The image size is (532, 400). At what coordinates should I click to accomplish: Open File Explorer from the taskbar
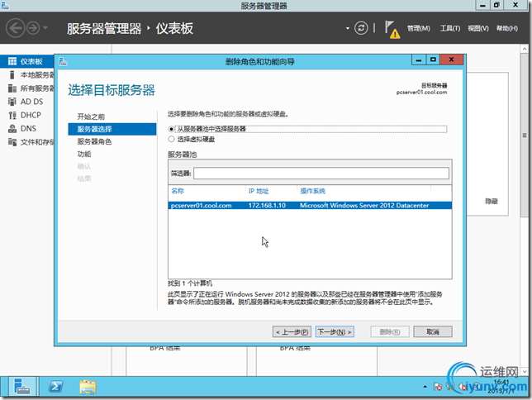[x=88, y=387]
